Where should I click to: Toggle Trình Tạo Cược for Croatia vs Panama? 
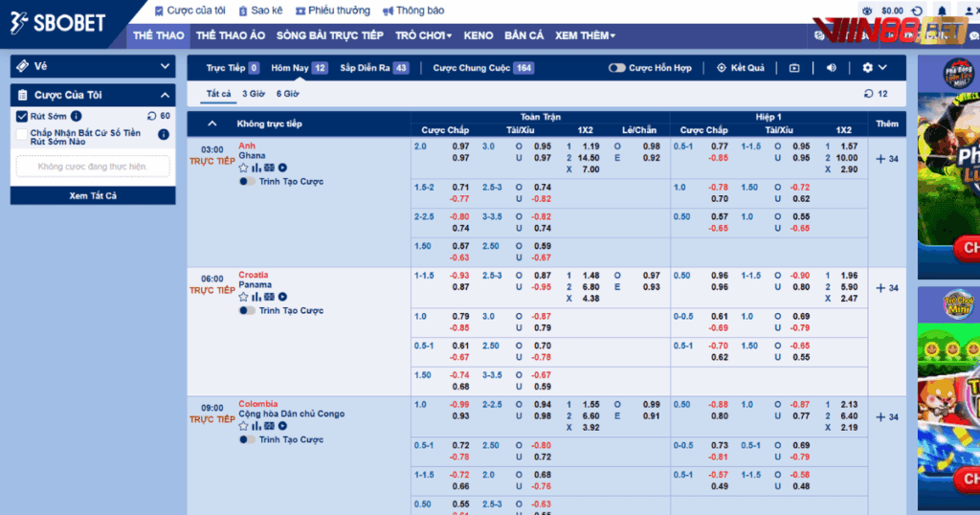click(247, 310)
